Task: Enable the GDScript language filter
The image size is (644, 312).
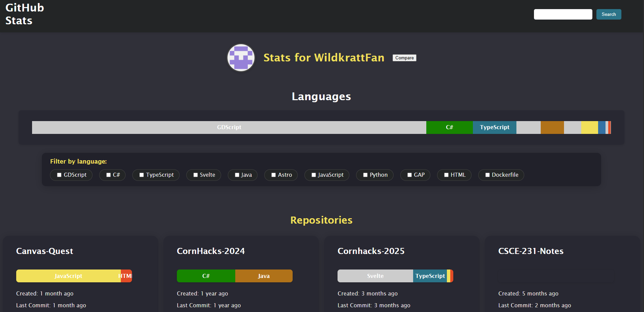Action: [x=59, y=175]
